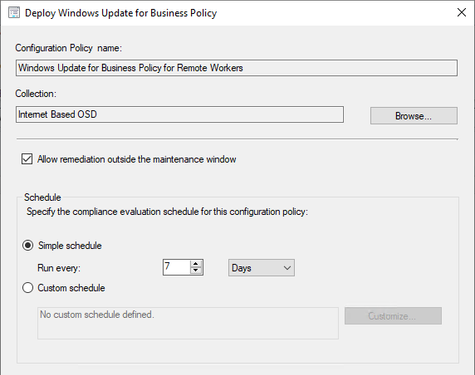Screen dimensions: 475x375
Task: Click the Collection: label text
Action: point(36,94)
